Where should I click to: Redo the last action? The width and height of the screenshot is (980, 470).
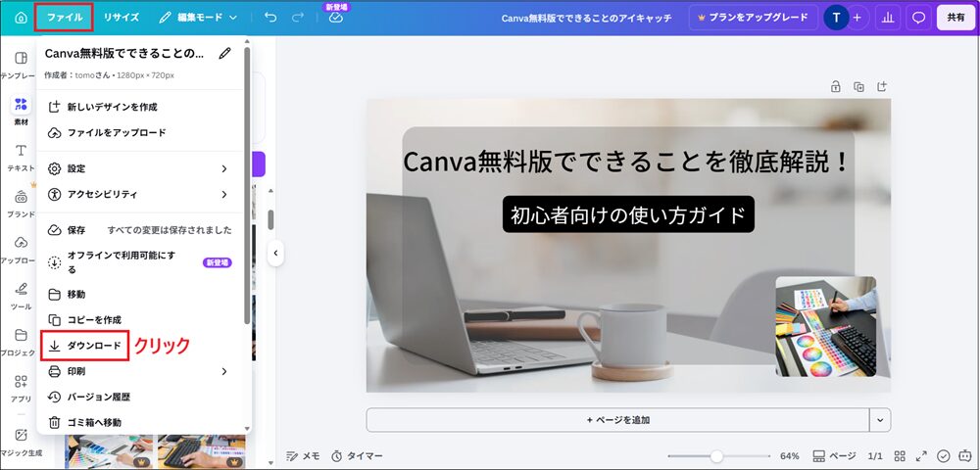[298, 18]
